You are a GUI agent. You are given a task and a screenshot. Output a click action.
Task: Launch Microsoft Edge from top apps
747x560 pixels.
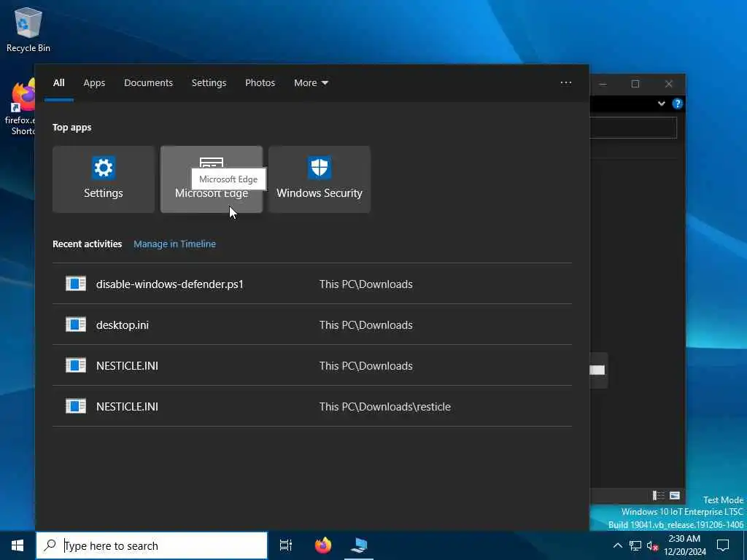[211, 179]
